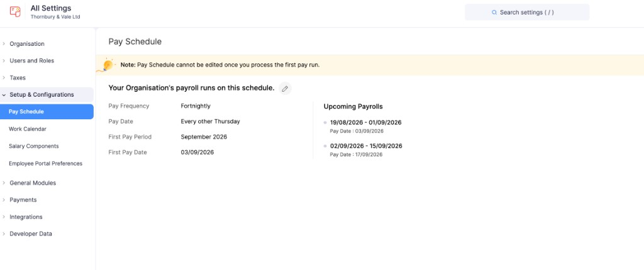Open Salary Components settings
Viewport: 644px width, 270px height.
pos(34,146)
